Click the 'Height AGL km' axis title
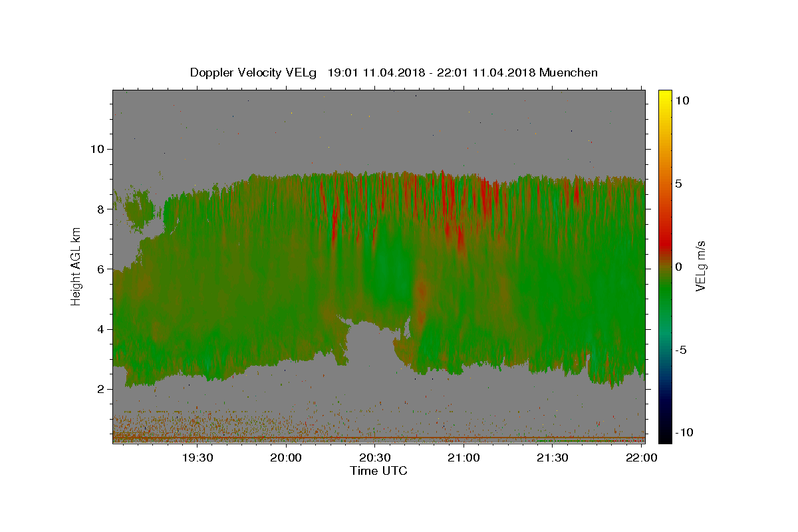Image resolution: width=798 pixels, height=532 pixels. (76, 266)
